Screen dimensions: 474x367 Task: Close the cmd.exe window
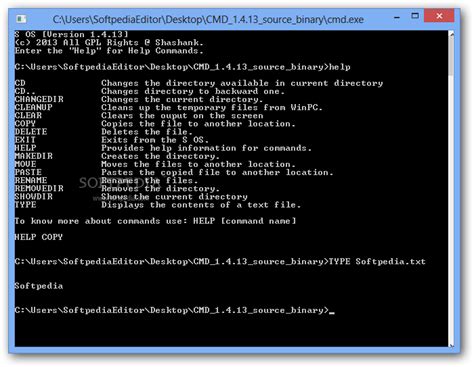pos(439,16)
